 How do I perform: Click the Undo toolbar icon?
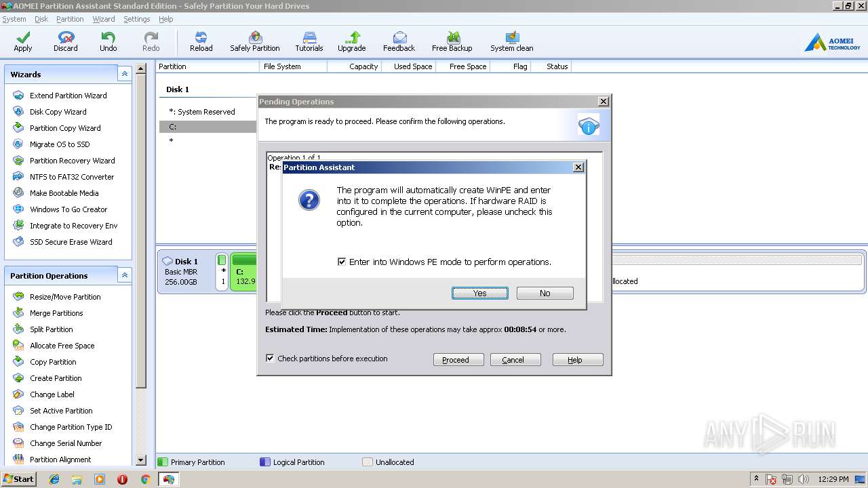pyautogui.click(x=108, y=41)
